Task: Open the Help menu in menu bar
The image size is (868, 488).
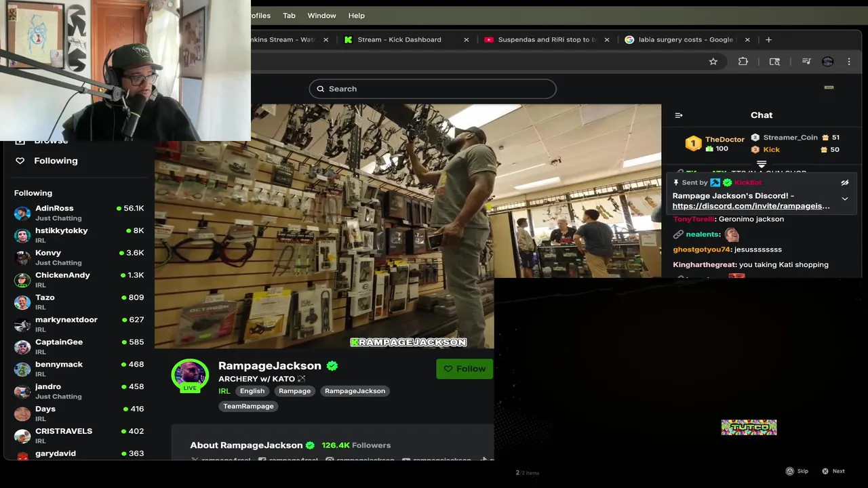Action: [x=356, y=16]
